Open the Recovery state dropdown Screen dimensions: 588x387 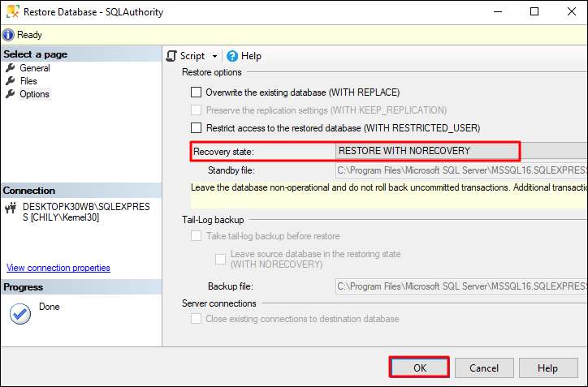(461, 151)
